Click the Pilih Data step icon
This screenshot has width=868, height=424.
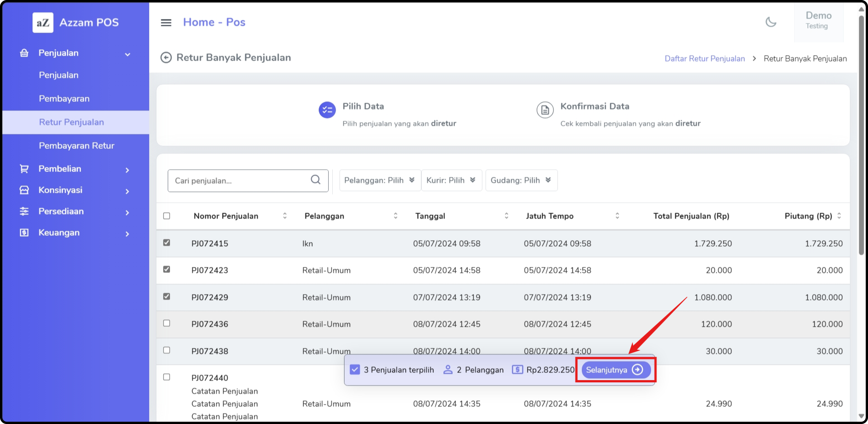327,110
